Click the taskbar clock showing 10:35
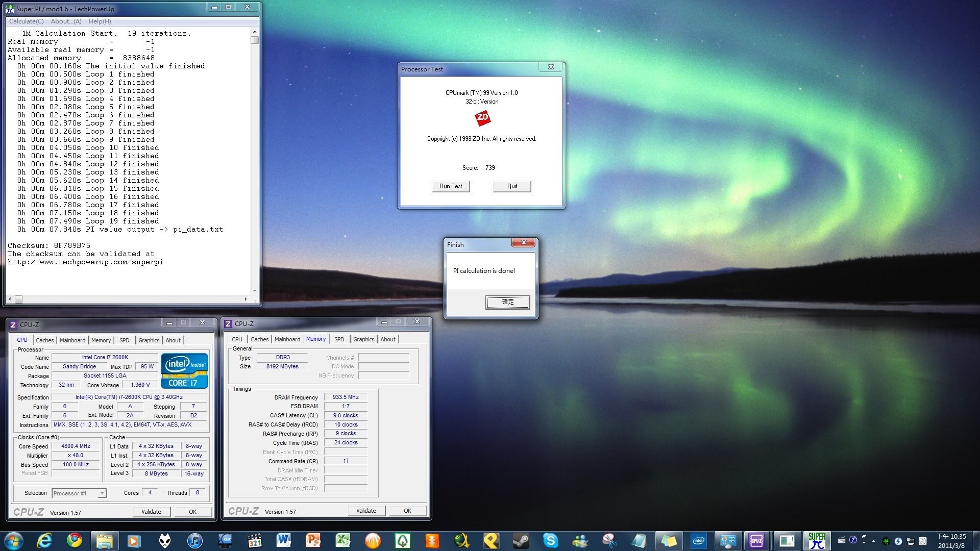This screenshot has width=980, height=551. (951, 541)
